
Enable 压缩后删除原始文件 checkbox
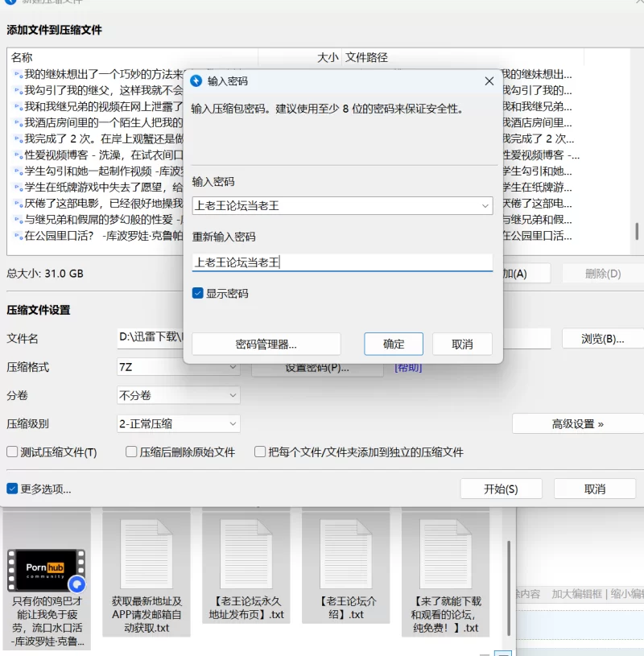click(x=131, y=452)
